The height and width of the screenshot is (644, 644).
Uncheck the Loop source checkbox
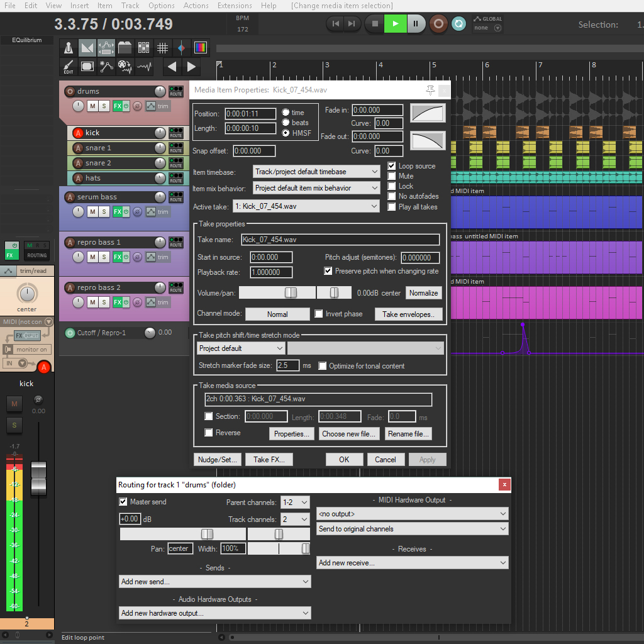point(393,166)
